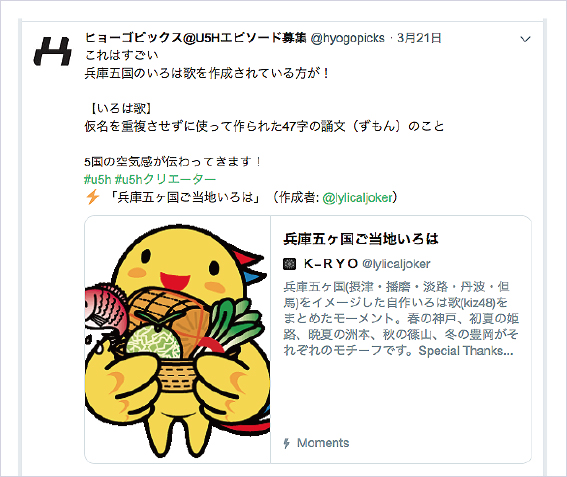Click the red fish in mascot image

(x=106, y=306)
